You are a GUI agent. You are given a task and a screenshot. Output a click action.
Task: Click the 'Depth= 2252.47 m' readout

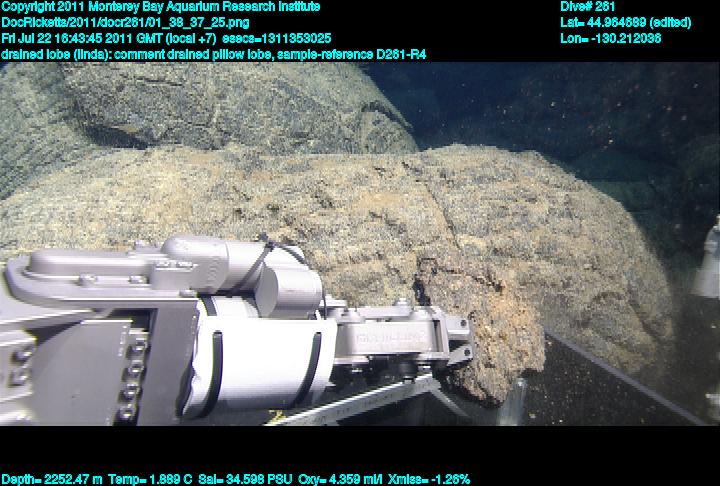[x=51, y=480]
